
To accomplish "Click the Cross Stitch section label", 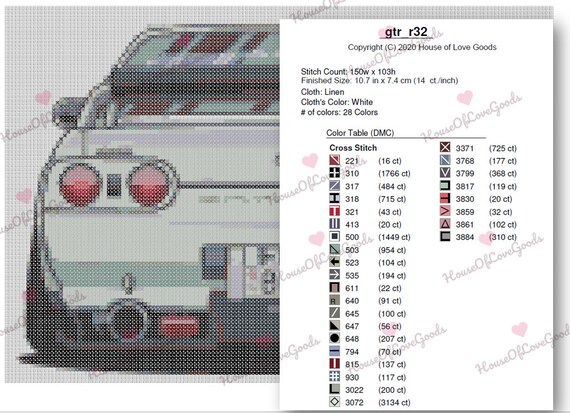I will 353,148.
